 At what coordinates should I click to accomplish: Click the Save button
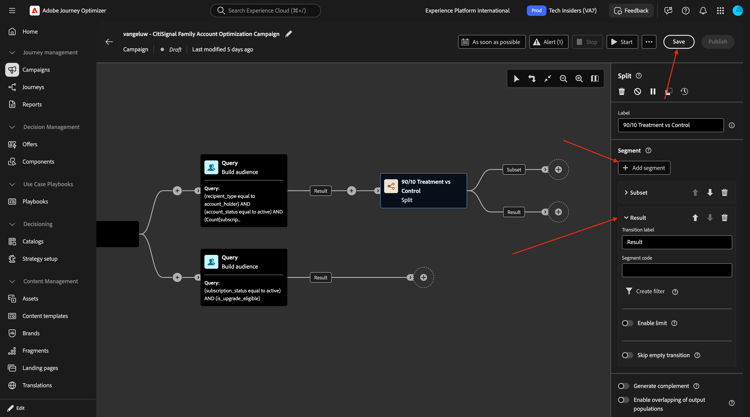(678, 42)
